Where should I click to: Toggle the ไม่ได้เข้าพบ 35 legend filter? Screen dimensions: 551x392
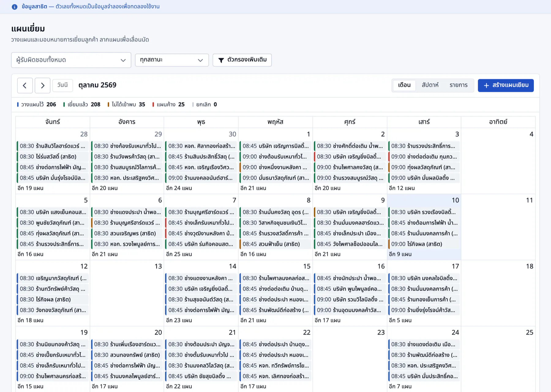pos(126,104)
